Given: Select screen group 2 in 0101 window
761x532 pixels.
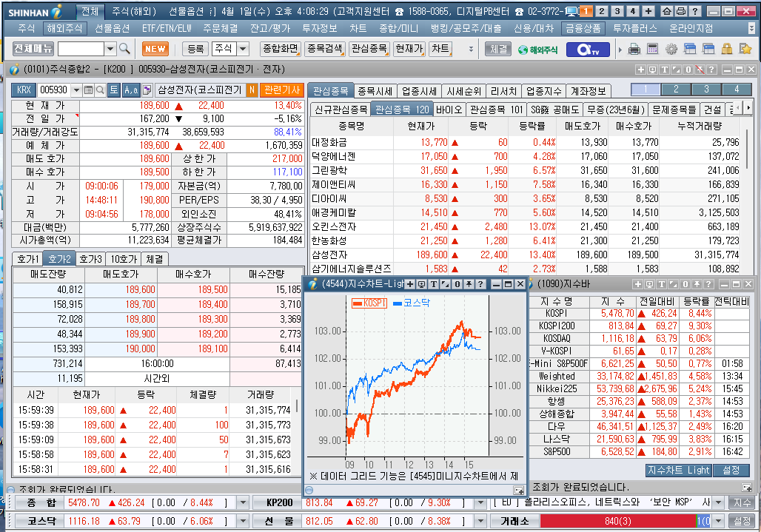Looking at the screenshot, I should (x=676, y=90).
